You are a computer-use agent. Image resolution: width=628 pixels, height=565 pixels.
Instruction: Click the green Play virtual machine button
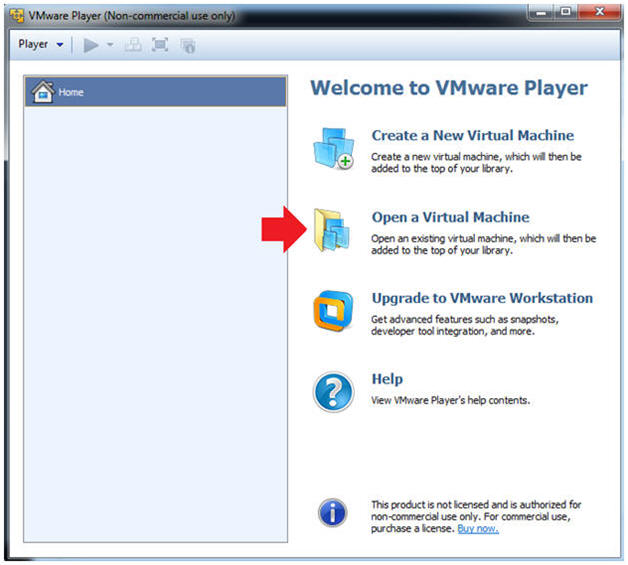click(91, 45)
